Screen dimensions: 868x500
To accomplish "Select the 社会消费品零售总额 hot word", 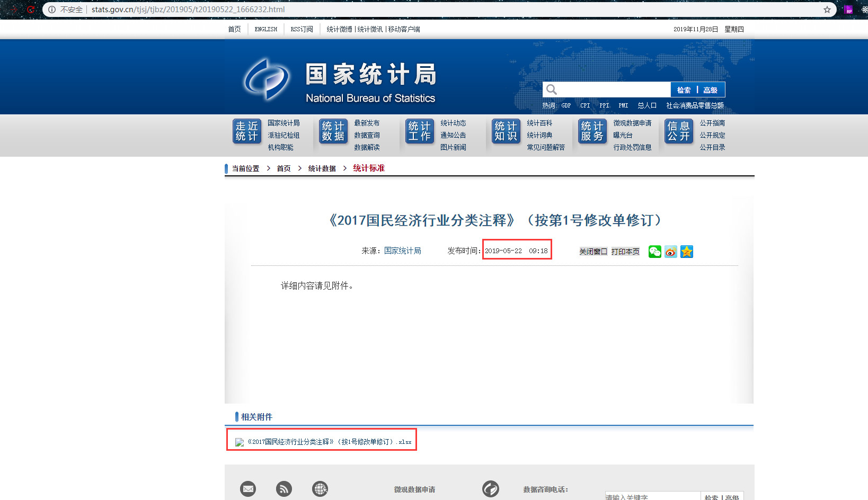I will pyautogui.click(x=695, y=105).
